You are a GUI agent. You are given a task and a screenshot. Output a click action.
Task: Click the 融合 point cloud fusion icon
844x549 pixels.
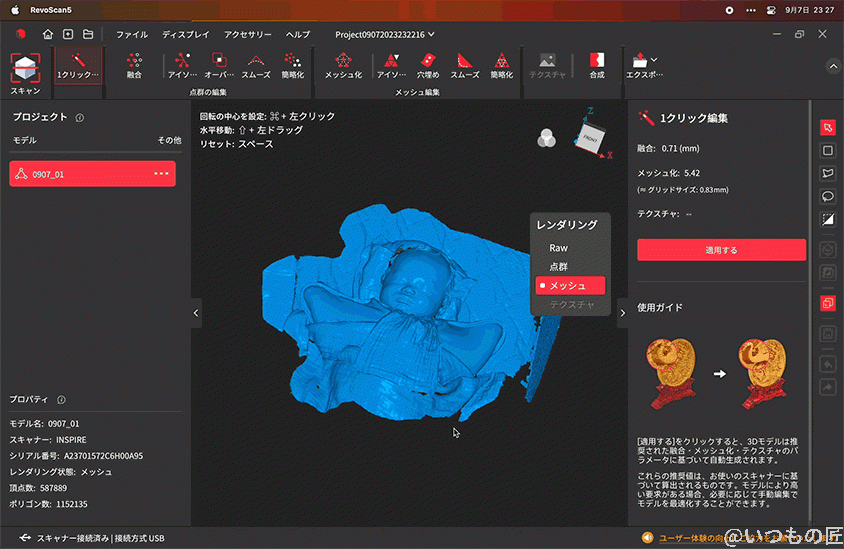click(x=134, y=65)
